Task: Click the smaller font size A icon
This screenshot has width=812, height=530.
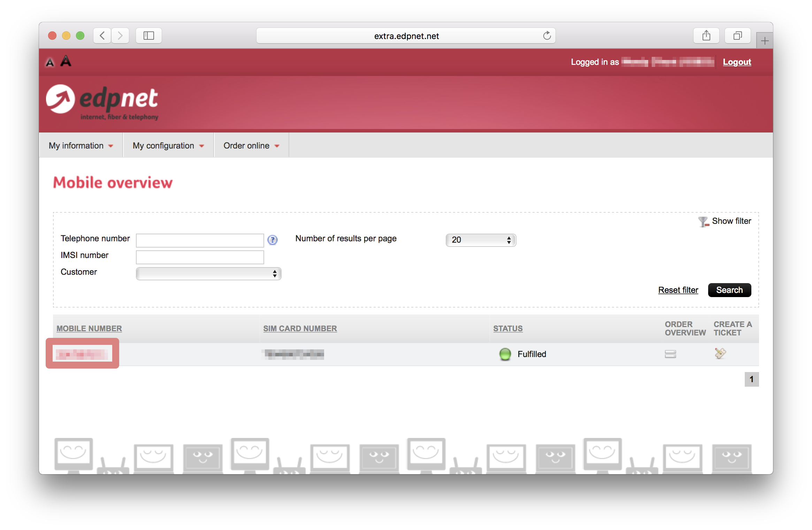Action: pos(50,63)
